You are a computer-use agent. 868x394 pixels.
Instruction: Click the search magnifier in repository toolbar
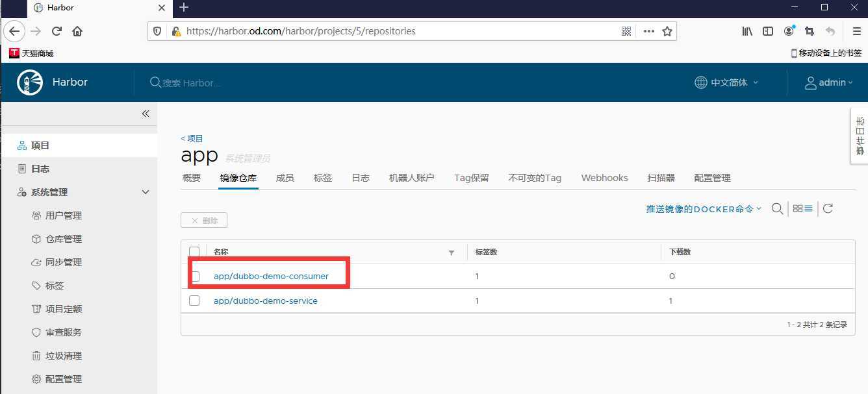(776, 208)
